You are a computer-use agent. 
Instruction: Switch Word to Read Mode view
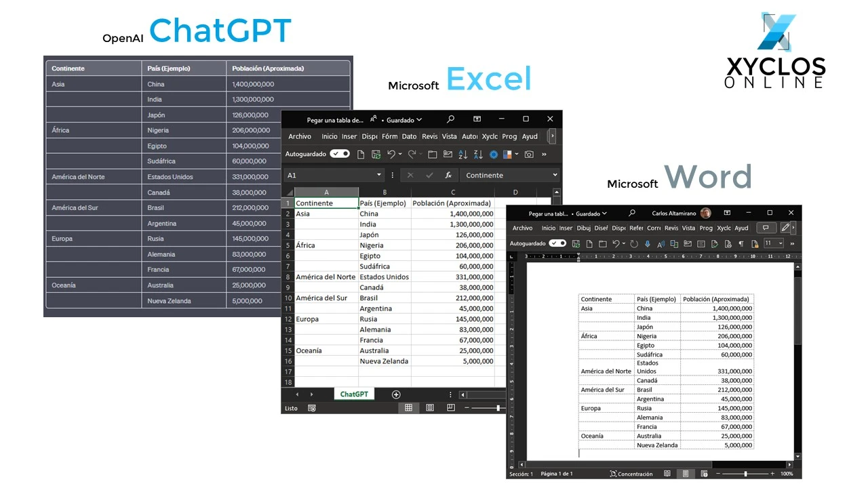tap(667, 474)
